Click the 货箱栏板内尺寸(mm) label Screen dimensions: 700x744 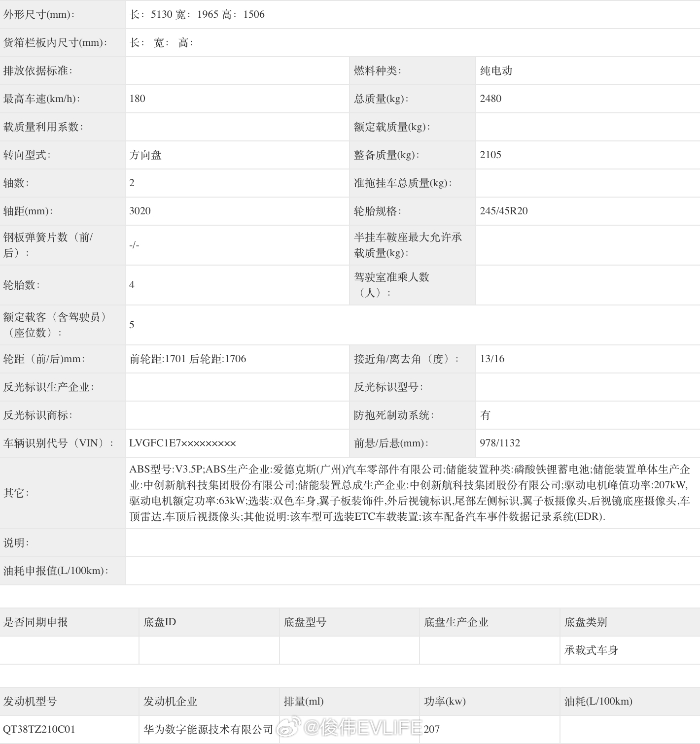coord(55,42)
